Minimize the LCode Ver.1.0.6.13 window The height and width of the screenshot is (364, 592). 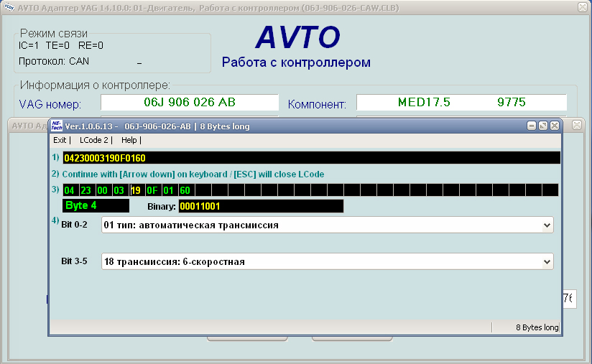point(532,126)
